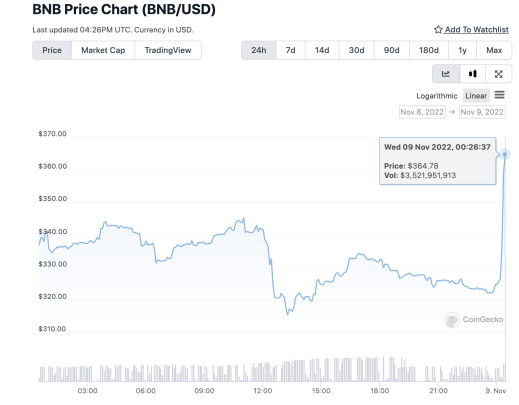Click the highlighted price point marker
Viewport: 519px width, 405px height.
[x=505, y=154]
